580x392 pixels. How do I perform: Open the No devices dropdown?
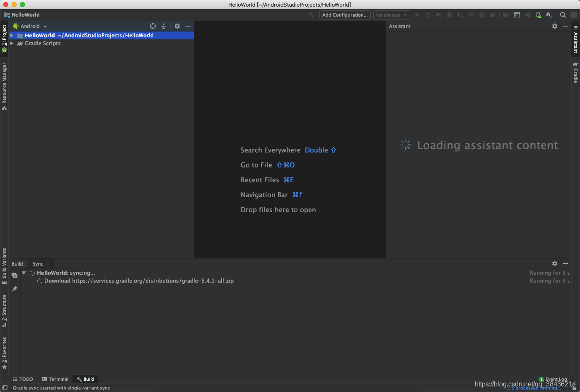(391, 15)
